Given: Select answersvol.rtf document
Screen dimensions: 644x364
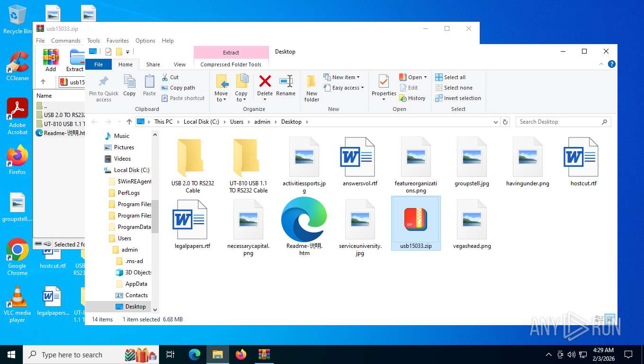Looking at the screenshot, I should pos(360,162).
